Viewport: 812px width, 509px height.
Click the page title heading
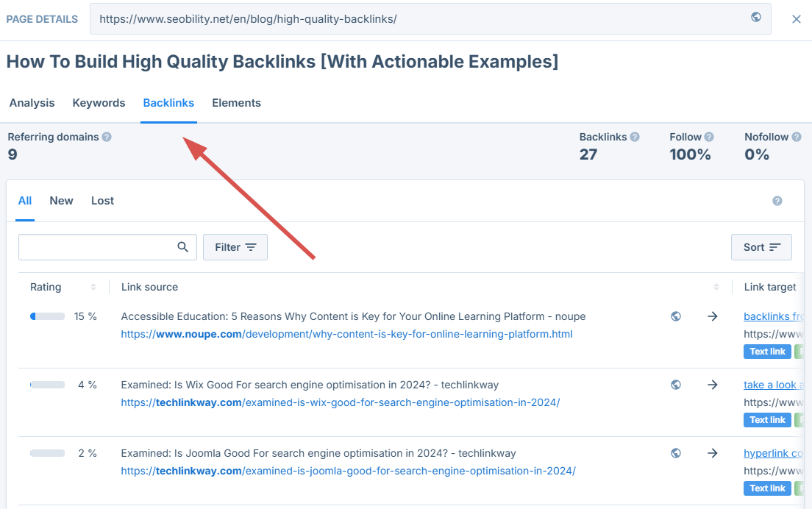tap(282, 62)
